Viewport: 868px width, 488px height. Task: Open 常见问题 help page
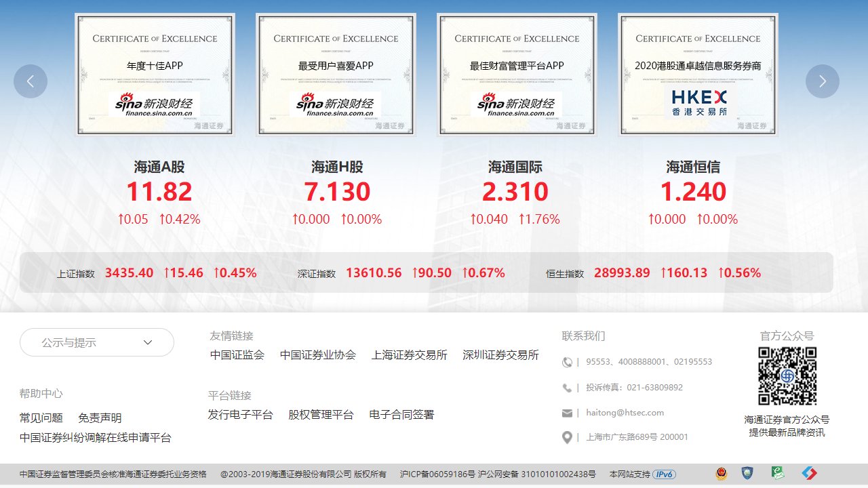41,418
